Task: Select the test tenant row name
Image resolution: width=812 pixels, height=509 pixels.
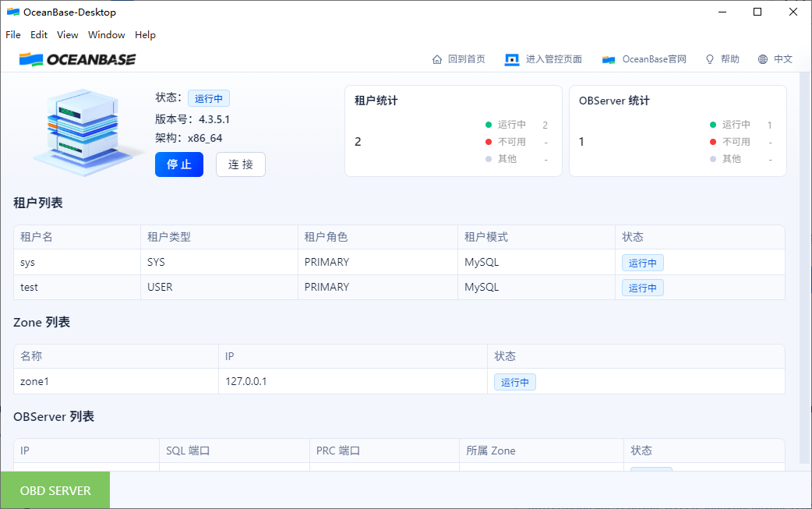Action: point(30,287)
